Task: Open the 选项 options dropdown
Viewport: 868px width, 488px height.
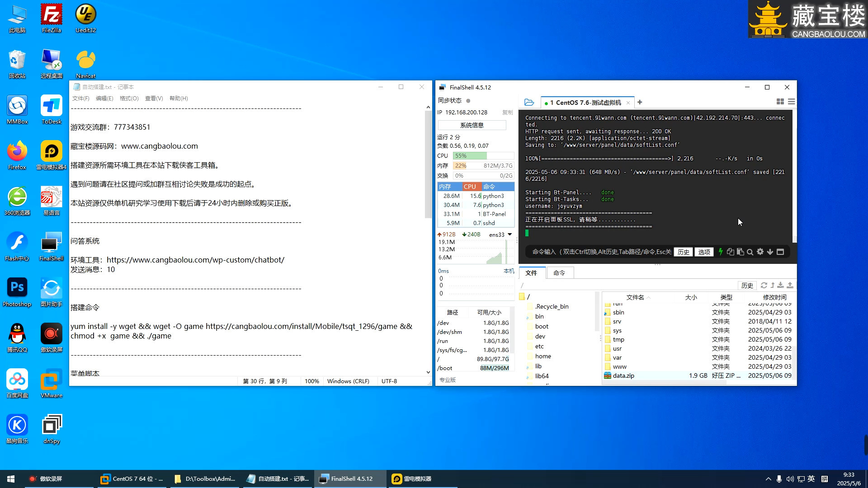Action: (x=704, y=252)
